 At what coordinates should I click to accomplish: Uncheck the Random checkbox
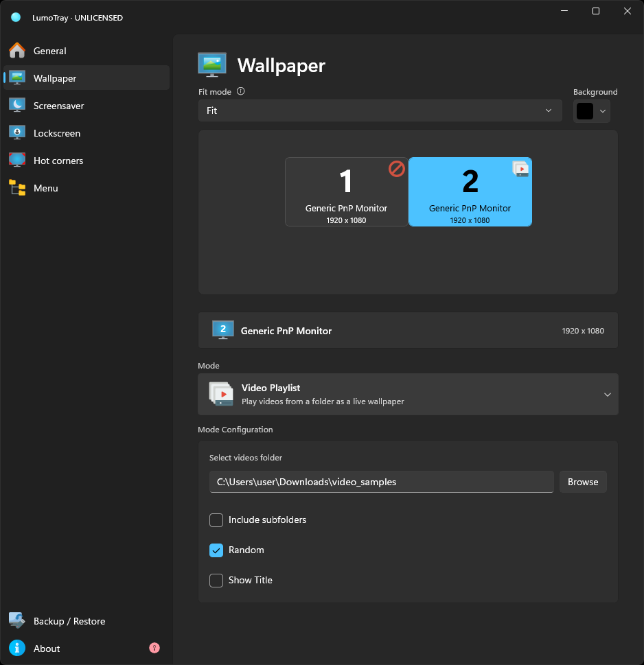[216, 550]
